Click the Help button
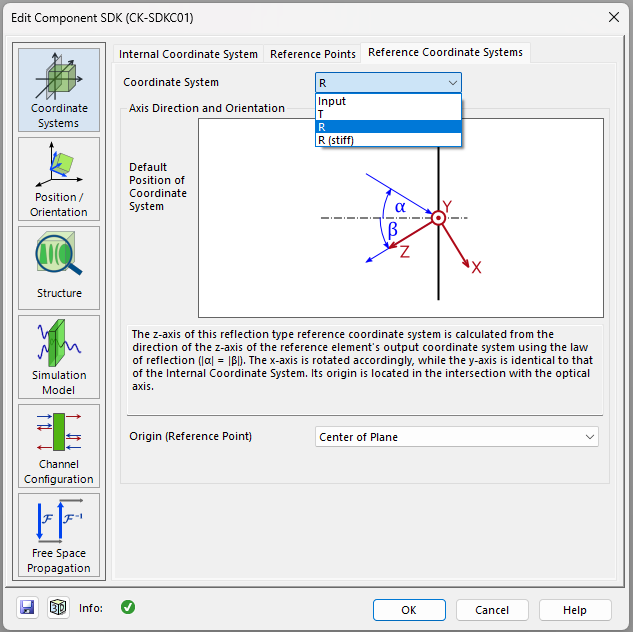 575,610
